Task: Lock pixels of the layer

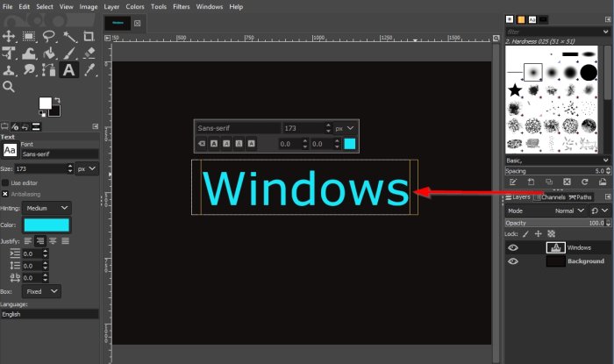Action: click(x=526, y=234)
